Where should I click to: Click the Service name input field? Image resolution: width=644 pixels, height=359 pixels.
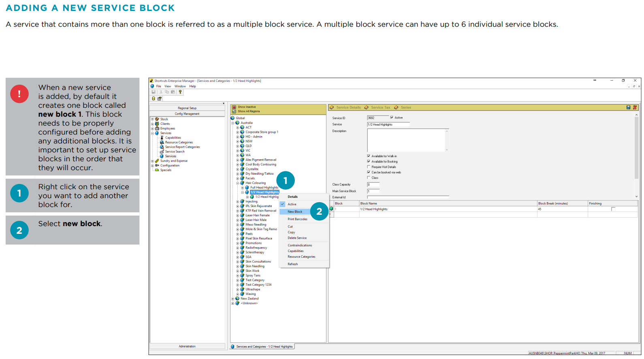(x=388, y=124)
